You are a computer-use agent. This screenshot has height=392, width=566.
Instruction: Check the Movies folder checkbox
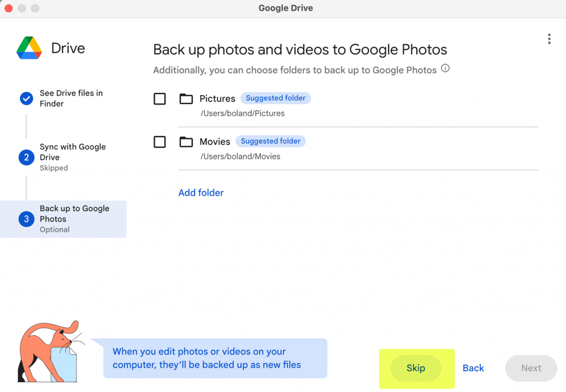[160, 142]
